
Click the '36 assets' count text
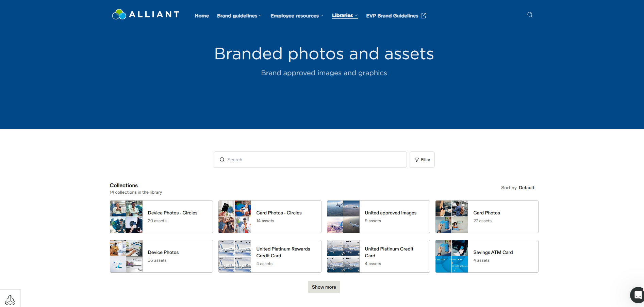tap(157, 260)
